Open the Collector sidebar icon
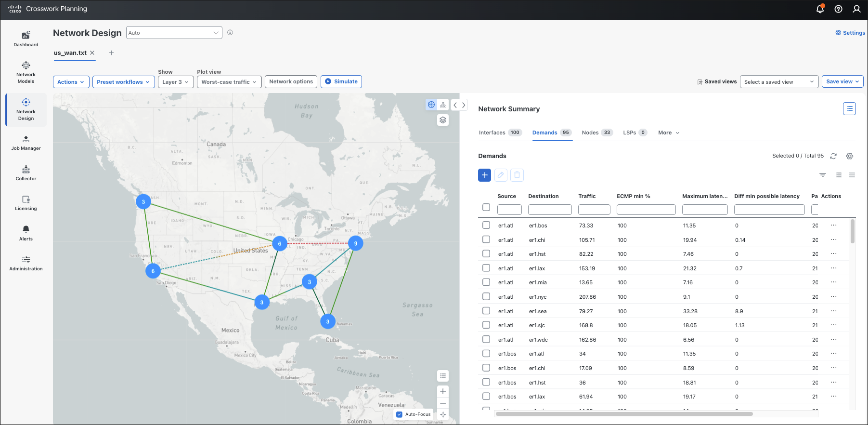The height and width of the screenshot is (425, 868). coord(26,173)
